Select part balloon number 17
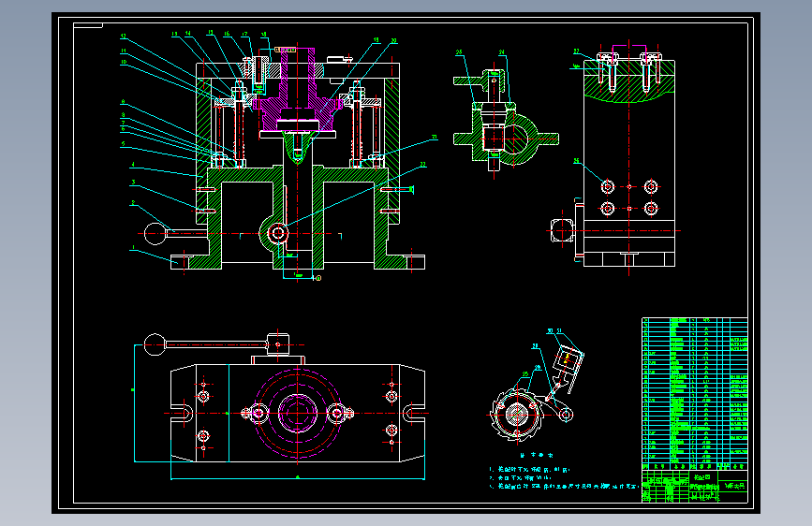The height and width of the screenshot is (526, 812). pos(244,35)
